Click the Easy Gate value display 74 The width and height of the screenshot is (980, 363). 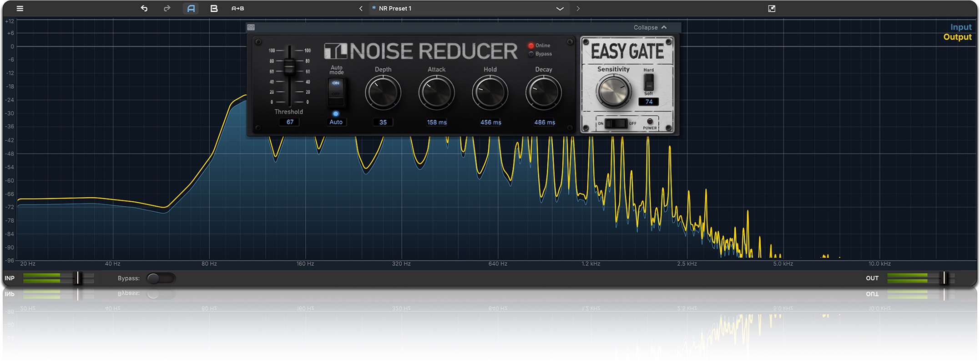coord(649,102)
